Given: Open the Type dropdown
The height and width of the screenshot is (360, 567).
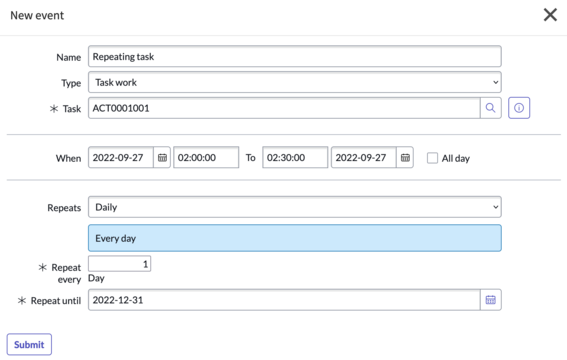Looking at the screenshot, I should (x=295, y=82).
